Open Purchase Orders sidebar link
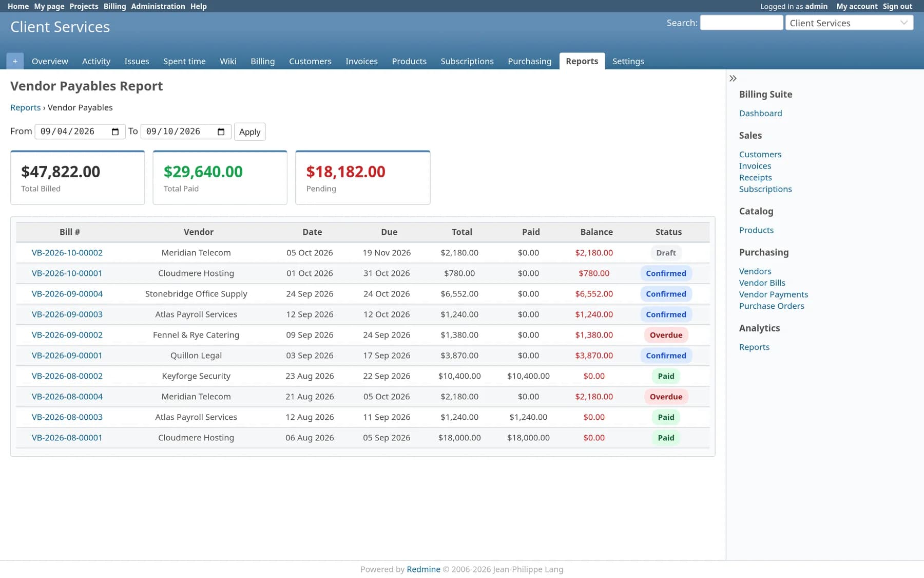Image resolution: width=924 pixels, height=578 pixels. (x=771, y=306)
